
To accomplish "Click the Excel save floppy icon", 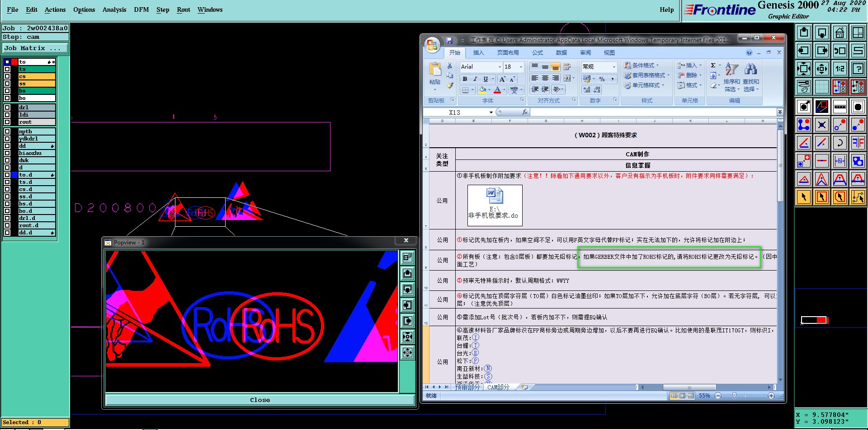I will (x=449, y=40).
